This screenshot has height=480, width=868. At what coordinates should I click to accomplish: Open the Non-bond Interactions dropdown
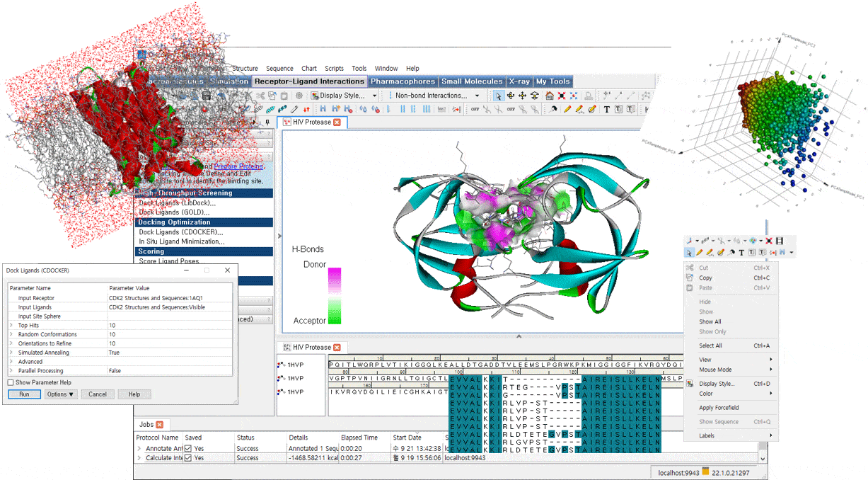[477, 96]
